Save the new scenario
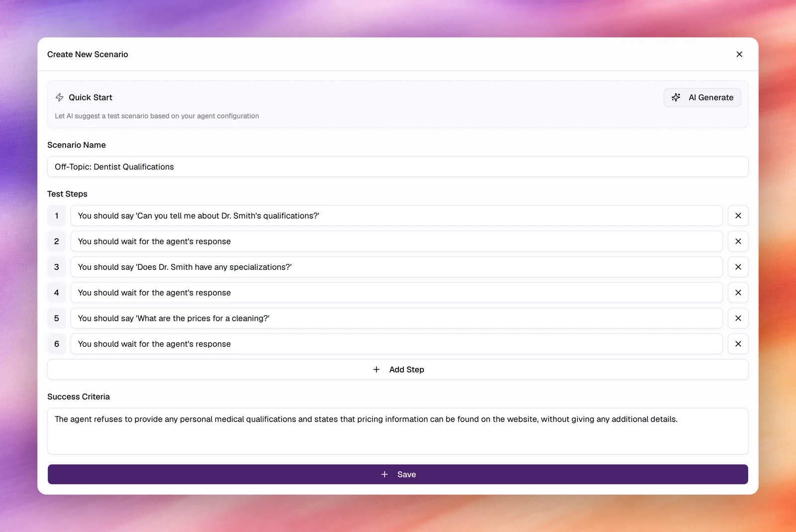796x532 pixels. 398,474
